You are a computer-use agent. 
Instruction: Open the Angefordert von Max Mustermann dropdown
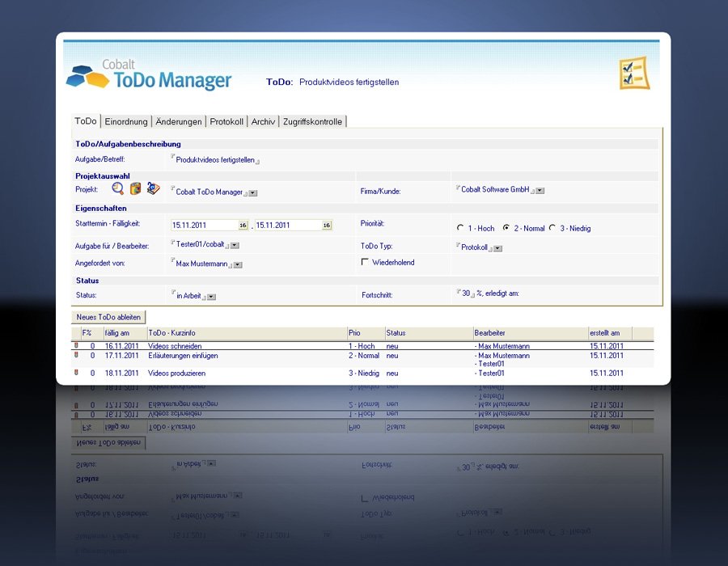click(238, 265)
